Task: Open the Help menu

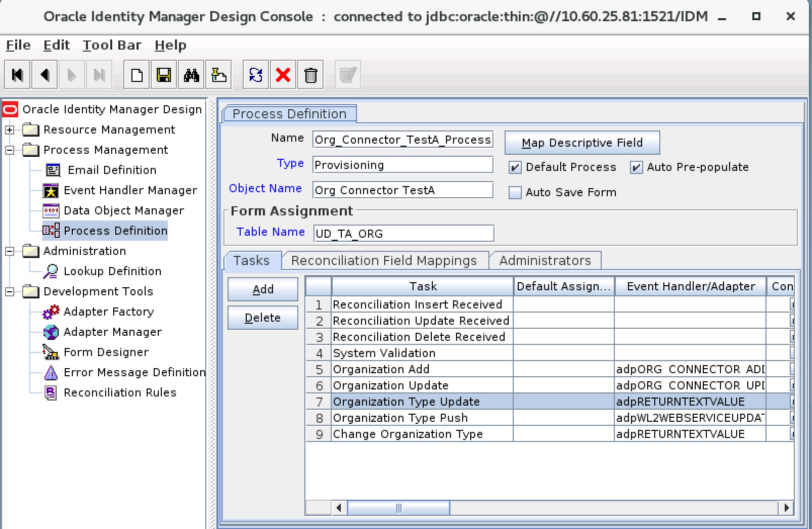Action: [x=170, y=45]
